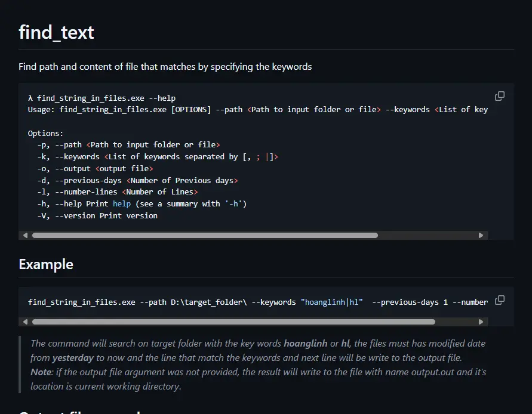Click right arrow of help block scrollbar

[481, 235]
